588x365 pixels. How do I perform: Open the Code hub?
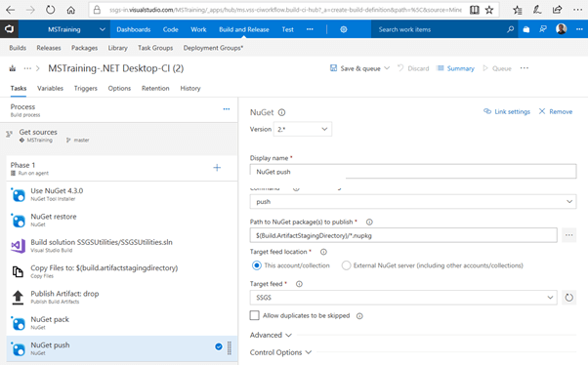tap(170, 29)
